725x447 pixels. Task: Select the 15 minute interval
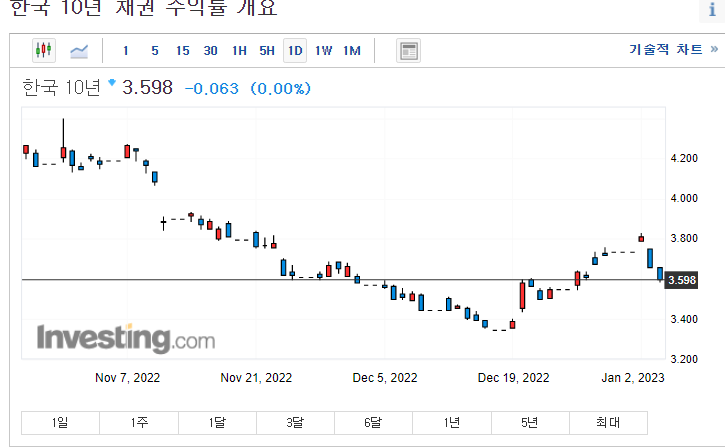183,50
